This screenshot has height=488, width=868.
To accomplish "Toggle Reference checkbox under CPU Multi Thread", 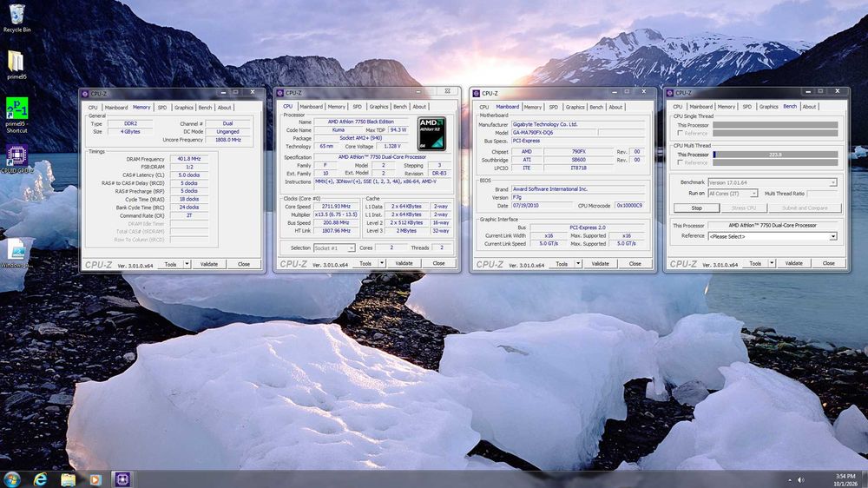I will (x=681, y=163).
